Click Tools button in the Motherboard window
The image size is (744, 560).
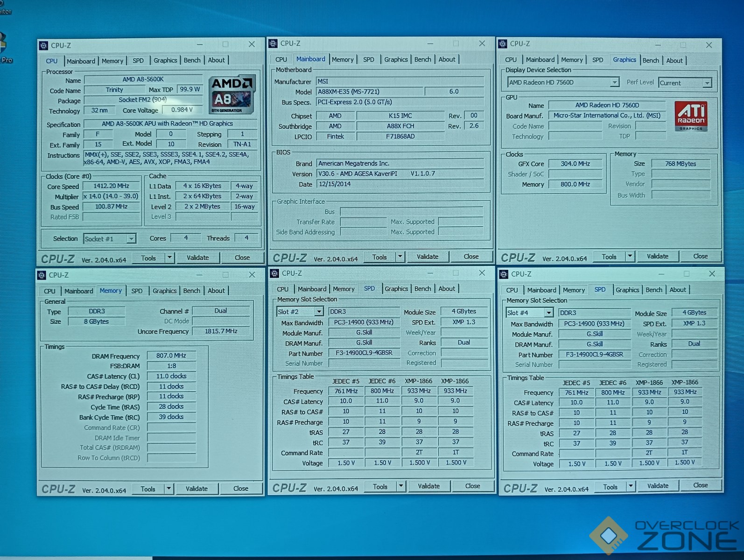point(379,257)
